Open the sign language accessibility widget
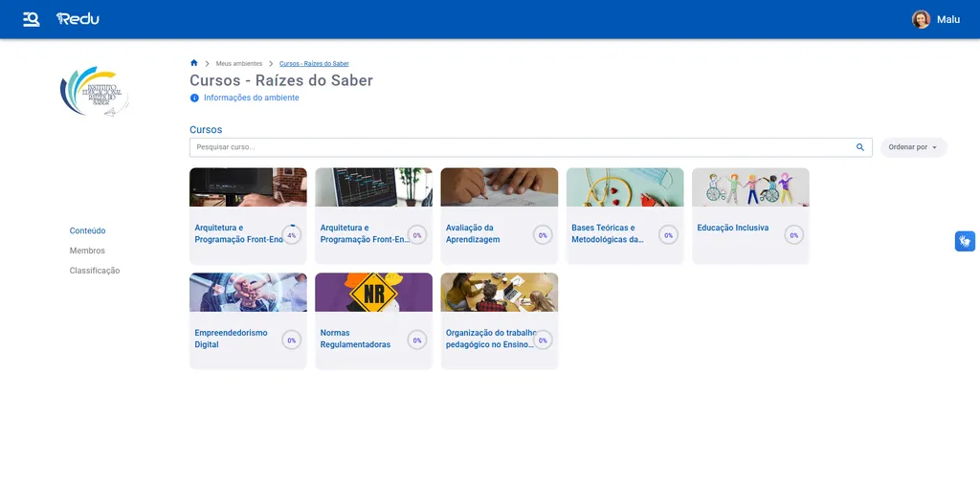Image resolution: width=980 pixels, height=481 pixels. click(x=965, y=241)
